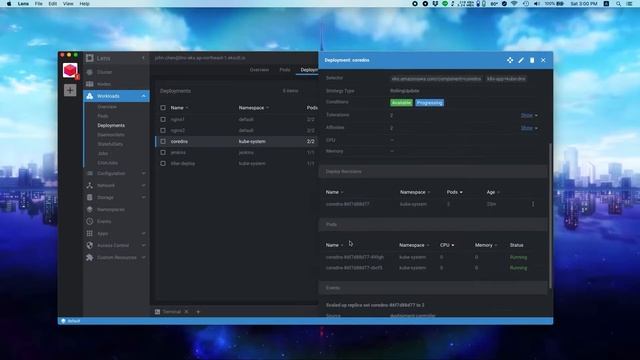640x360 pixels.
Task: Collapse the Workloads section chevron
Action: point(143,96)
